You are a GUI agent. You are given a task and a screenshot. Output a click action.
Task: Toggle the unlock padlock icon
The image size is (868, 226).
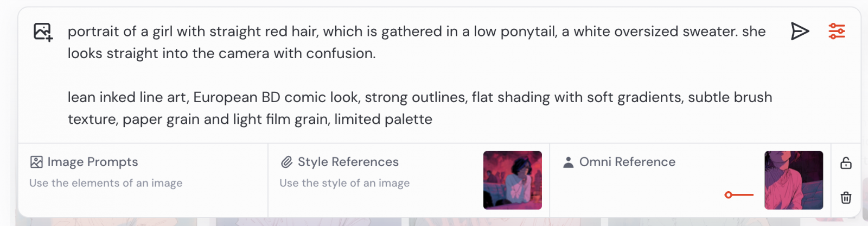click(846, 163)
